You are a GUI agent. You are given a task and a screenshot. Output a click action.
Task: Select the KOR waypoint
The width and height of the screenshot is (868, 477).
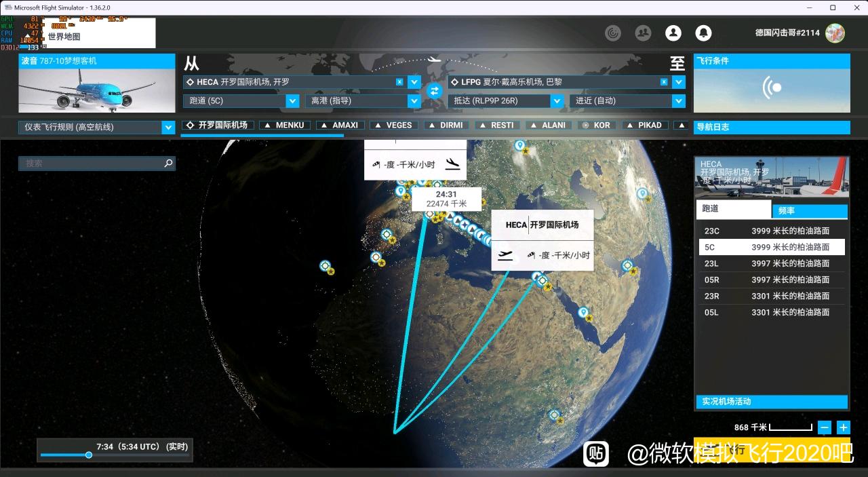[597, 126]
